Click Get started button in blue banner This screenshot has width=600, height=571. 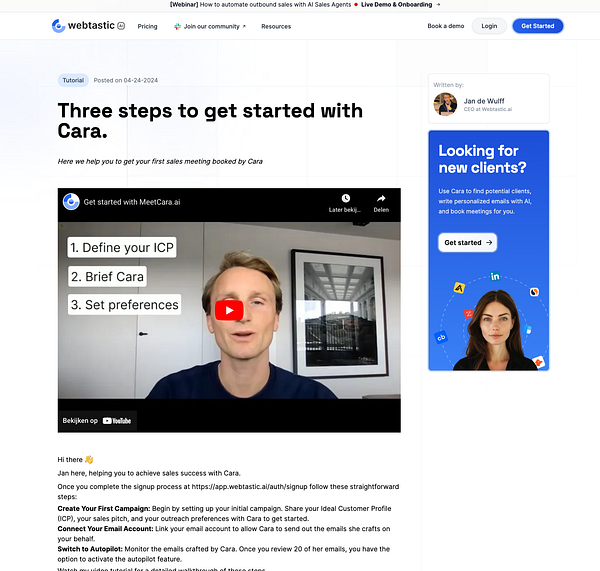tap(468, 243)
